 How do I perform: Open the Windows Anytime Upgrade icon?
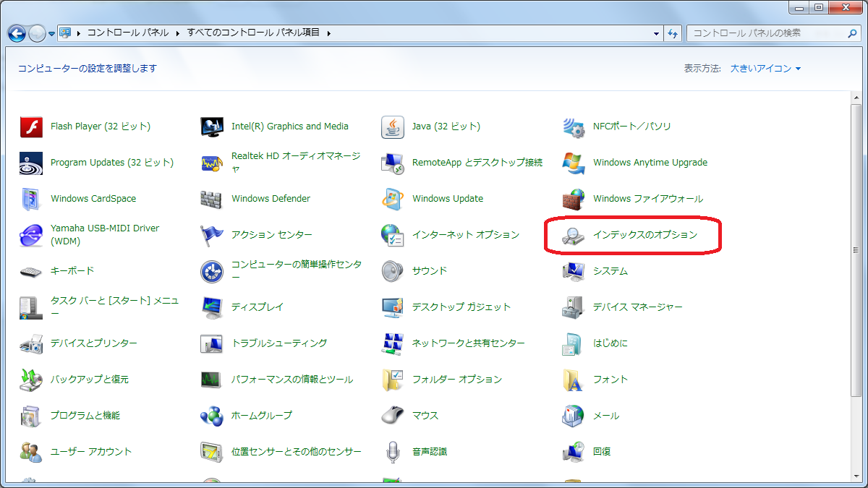pos(574,163)
